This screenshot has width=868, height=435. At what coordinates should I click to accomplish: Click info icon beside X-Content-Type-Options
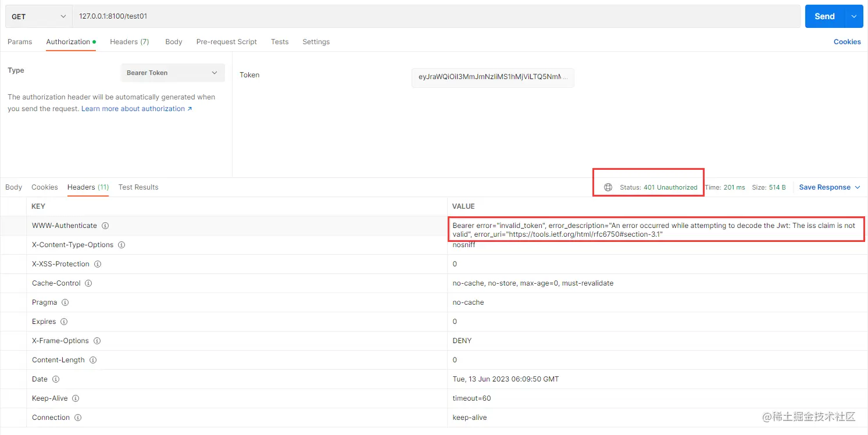tap(122, 245)
